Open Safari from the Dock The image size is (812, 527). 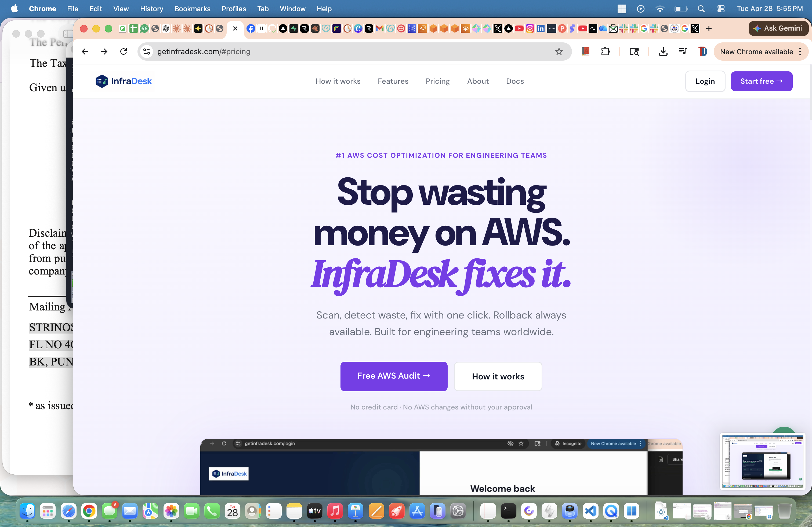pos(68,511)
